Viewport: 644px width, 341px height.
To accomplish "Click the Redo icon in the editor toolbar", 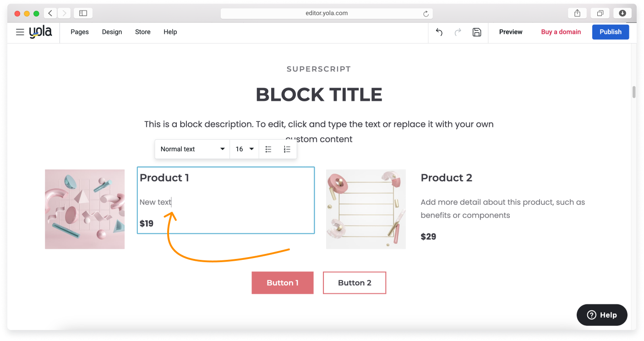I will point(458,32).
